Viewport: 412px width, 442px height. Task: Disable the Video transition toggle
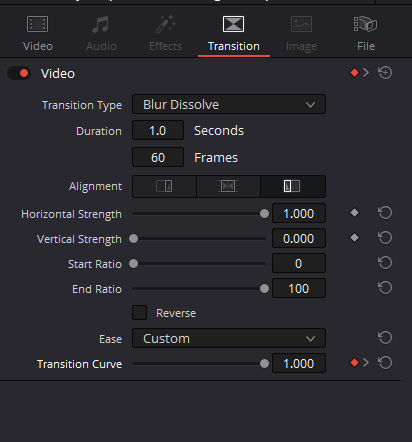pyautogui.click(x=19, y=73)
